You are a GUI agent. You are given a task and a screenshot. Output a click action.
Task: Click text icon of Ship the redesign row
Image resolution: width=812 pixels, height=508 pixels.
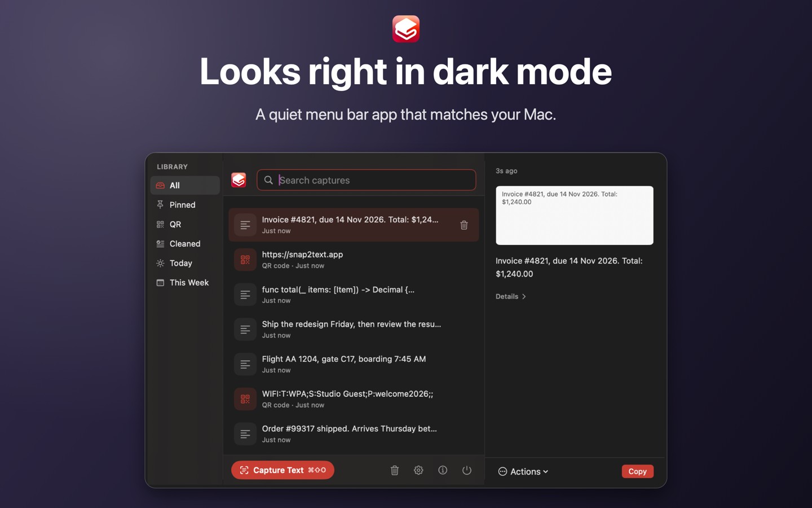point(245,329)
